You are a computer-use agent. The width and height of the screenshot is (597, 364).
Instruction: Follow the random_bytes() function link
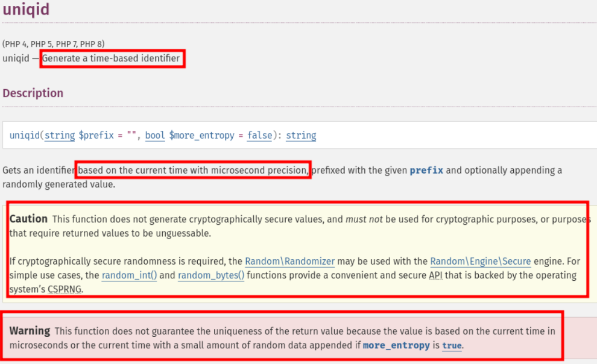coord(211,275)
